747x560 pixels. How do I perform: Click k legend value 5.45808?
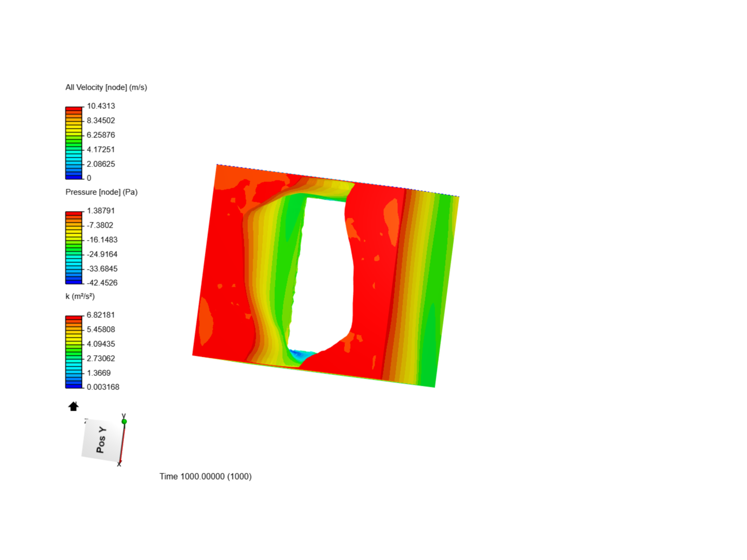point(101,329)
